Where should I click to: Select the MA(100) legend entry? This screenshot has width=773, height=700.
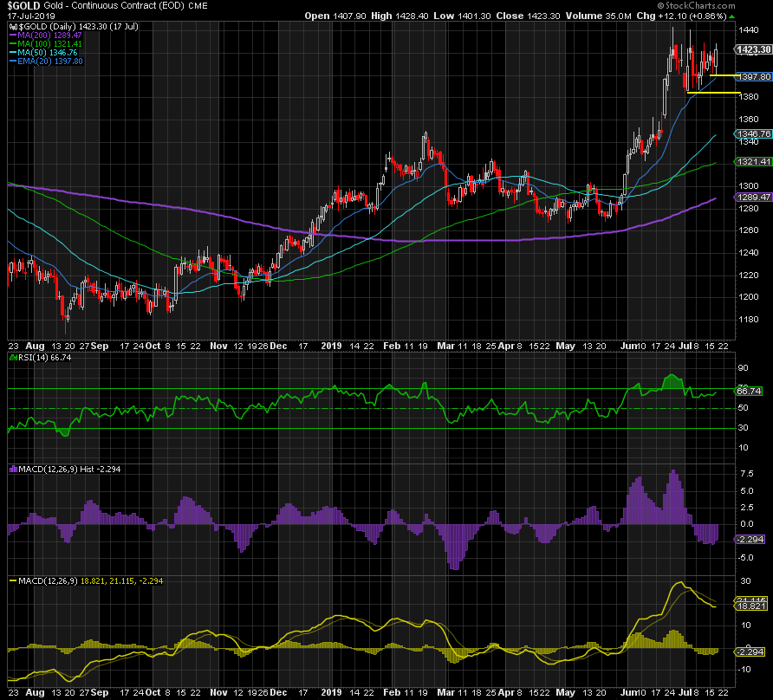coord(45,44)
